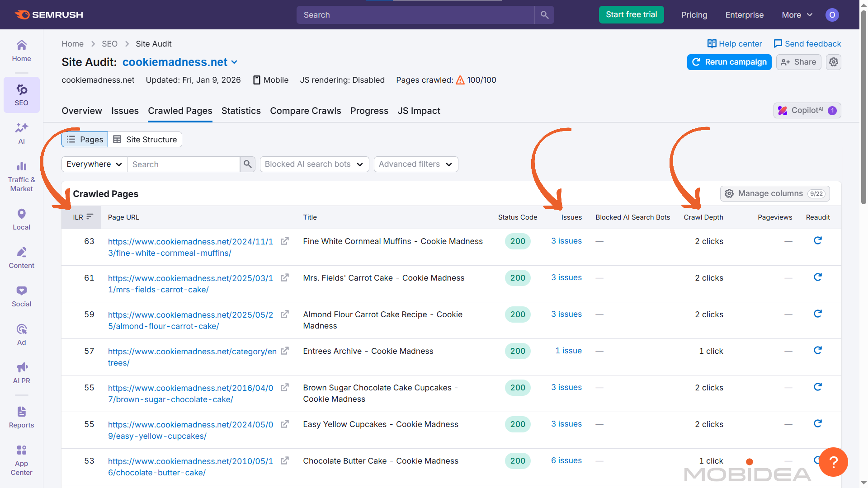Click the Start free trial button
The image size is (868, 488).
[631, 14]
